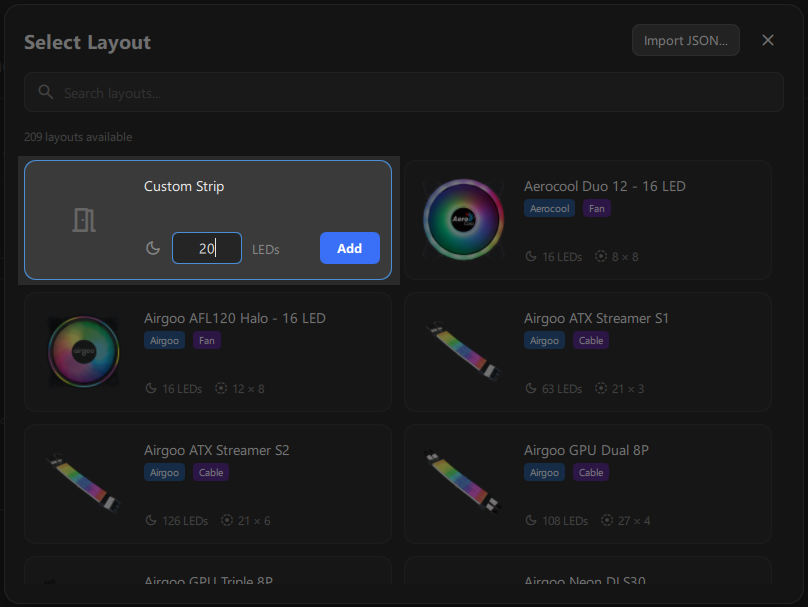Open the Import JSON dialog
808x607 pixels.
pos(686,40)
